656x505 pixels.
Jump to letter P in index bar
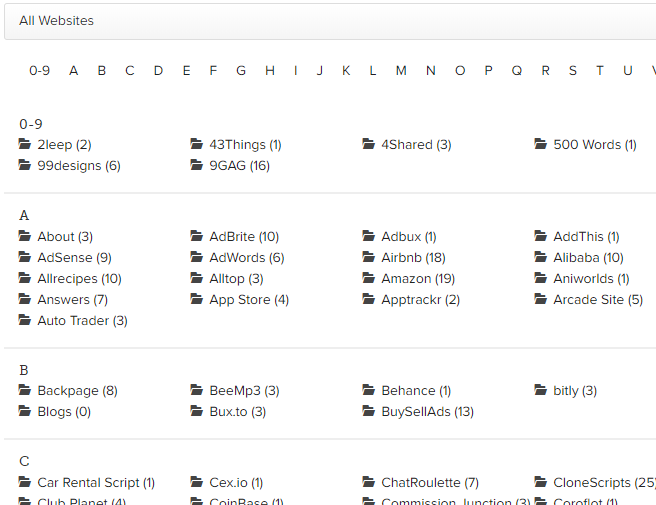point(488,71)
